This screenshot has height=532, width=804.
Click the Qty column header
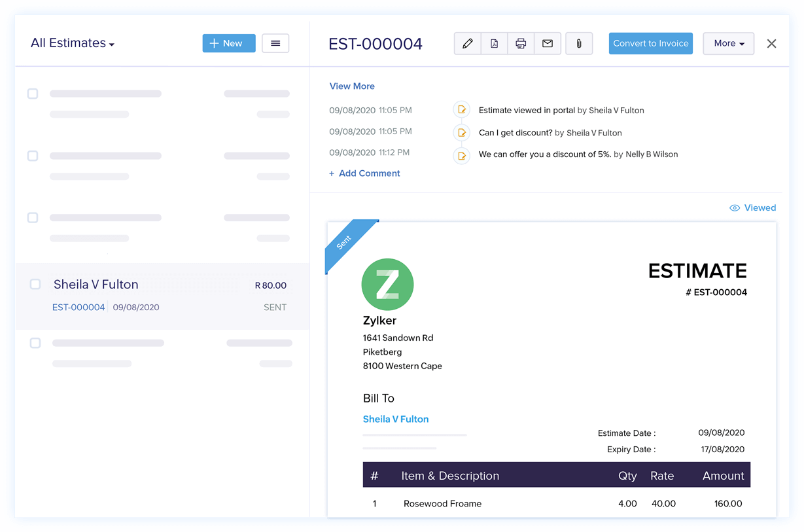[x=627, y=476]
